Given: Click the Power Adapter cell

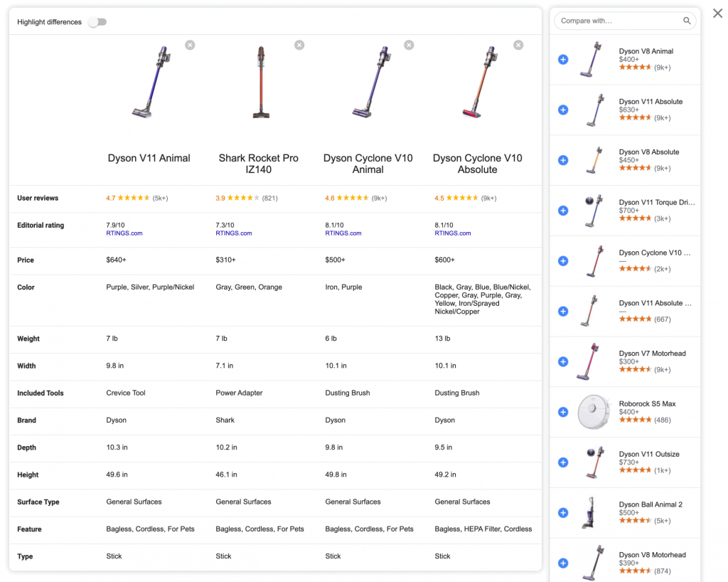Looking at the screenshot, I should pyautogui.click(x=239, y=393).
